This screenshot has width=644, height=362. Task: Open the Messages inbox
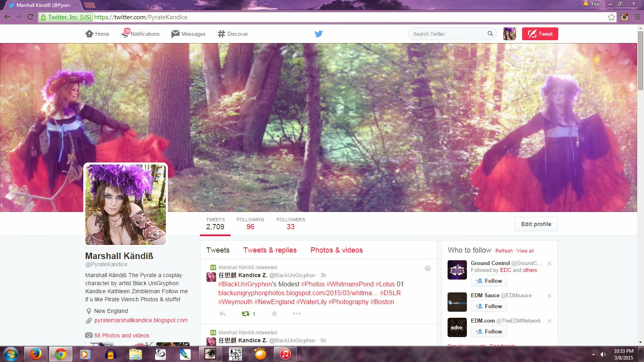pyautogui.click(x=188, y=34)
